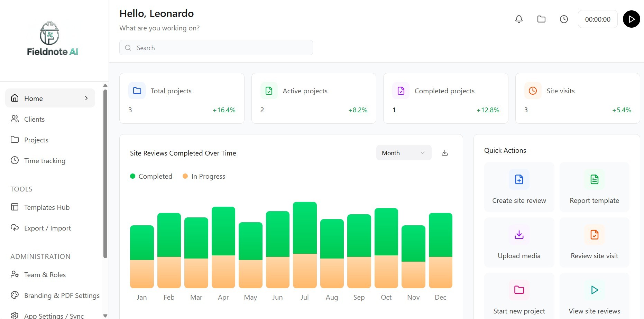Click the folder icon in top header
644x319 pixels.
click(x=541, y=19)
